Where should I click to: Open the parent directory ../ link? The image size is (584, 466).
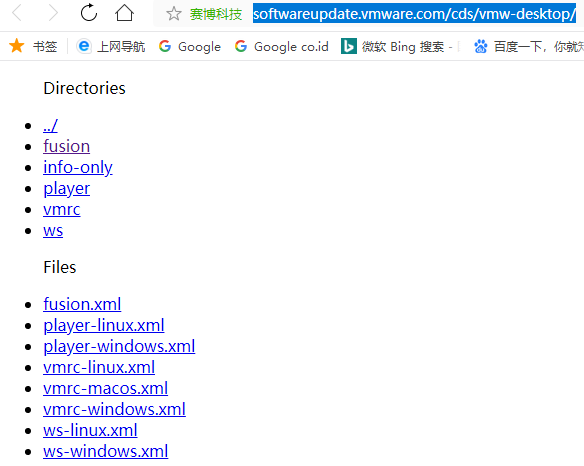(50, 125)
